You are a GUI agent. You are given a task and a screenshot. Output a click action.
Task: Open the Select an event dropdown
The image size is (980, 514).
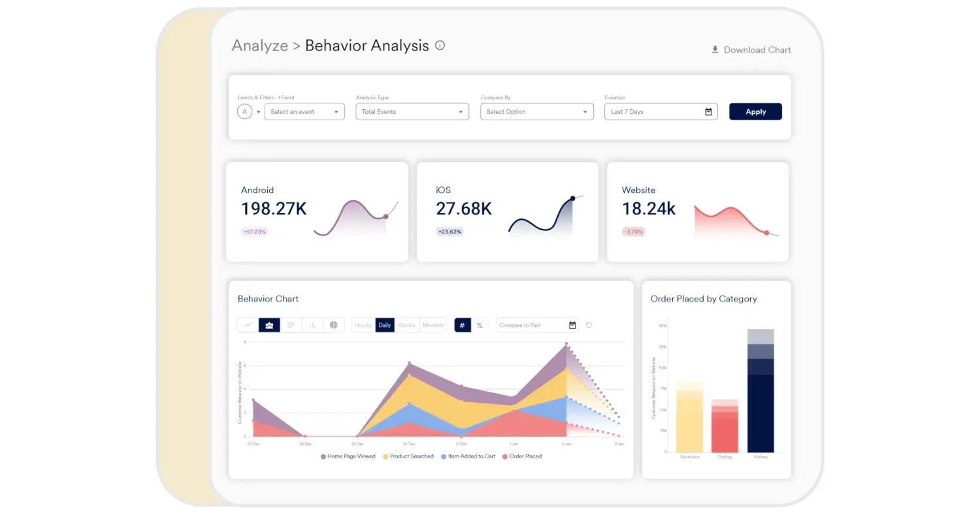coord(304,112)
